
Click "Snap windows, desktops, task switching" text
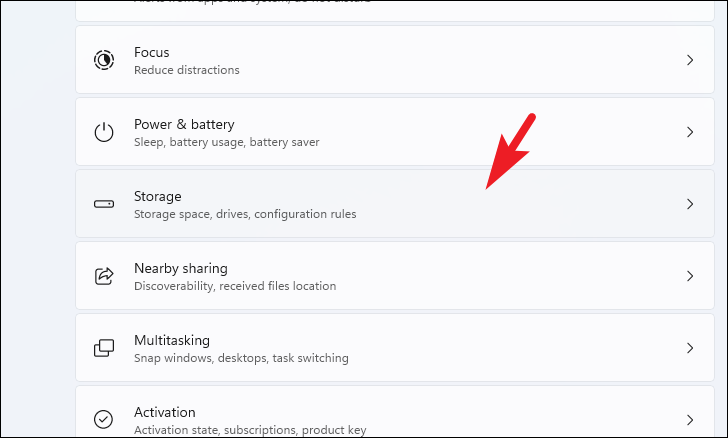(241, 358)
